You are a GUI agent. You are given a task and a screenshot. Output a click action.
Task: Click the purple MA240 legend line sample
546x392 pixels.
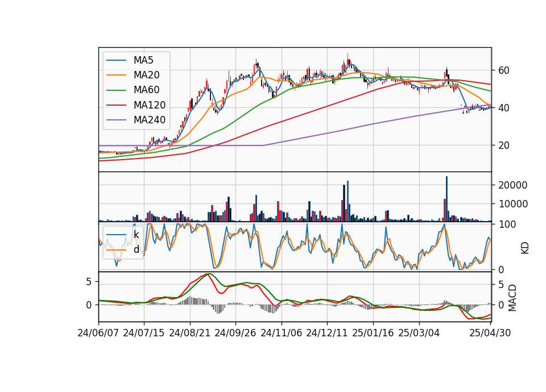[x=116, y=120]
